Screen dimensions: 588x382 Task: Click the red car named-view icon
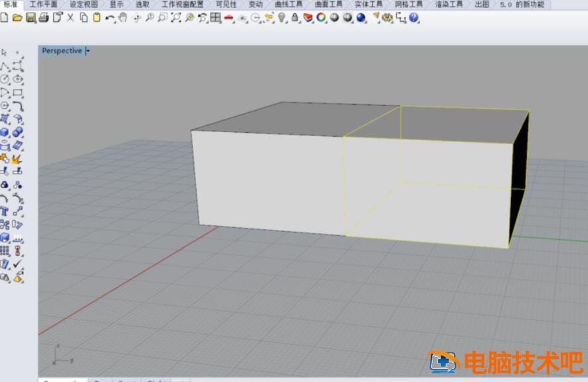(229, 18)
